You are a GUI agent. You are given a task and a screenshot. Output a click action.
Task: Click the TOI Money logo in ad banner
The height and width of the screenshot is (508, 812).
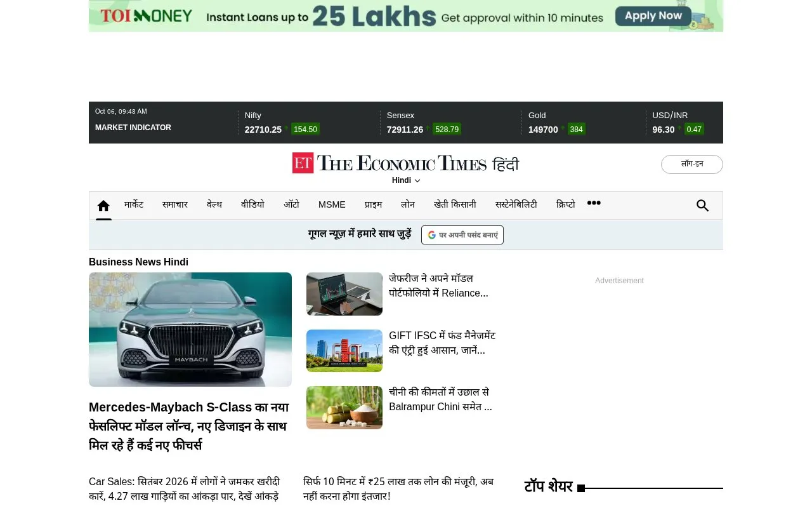click(146, 16)
